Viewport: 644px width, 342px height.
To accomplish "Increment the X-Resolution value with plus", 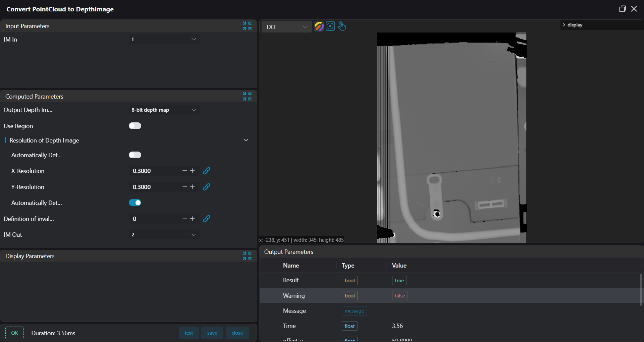I will (x=192, y=171).
